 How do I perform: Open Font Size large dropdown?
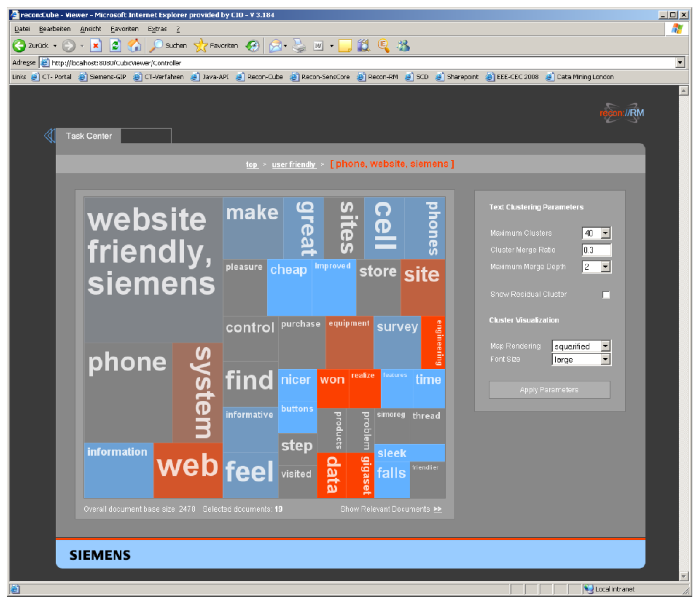pos(606,359)
